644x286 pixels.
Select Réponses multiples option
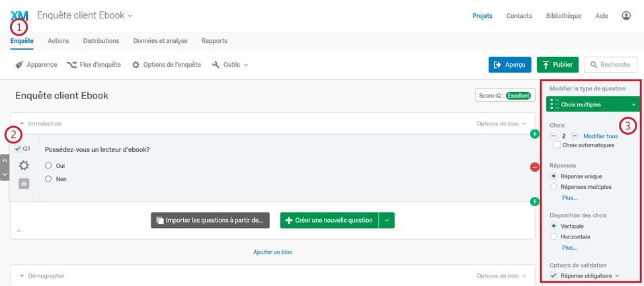[553, 187]
